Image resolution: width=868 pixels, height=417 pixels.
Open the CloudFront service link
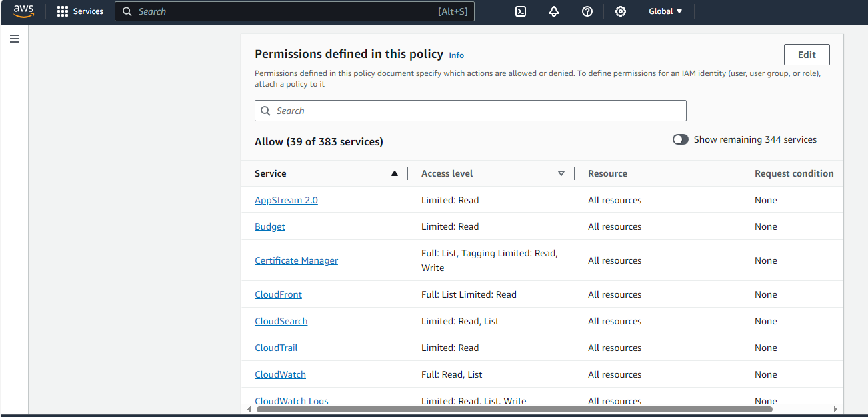[278, 294]
